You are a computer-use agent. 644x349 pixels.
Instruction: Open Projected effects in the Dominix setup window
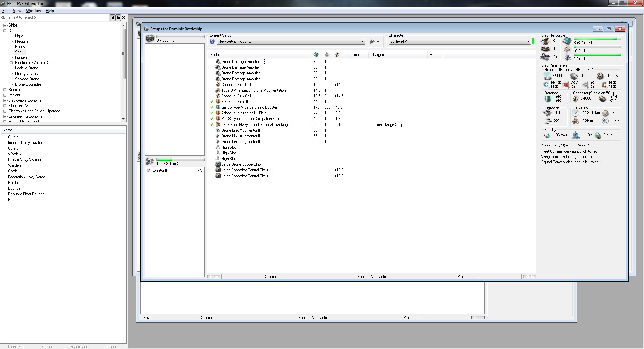(x=471, y=277)
